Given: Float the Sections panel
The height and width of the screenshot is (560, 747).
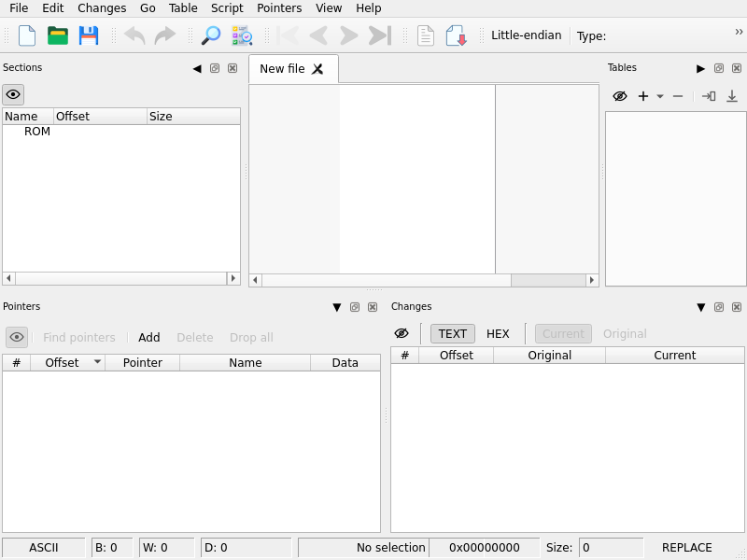Looking at the screenshot, I should [x=215, y=68].
